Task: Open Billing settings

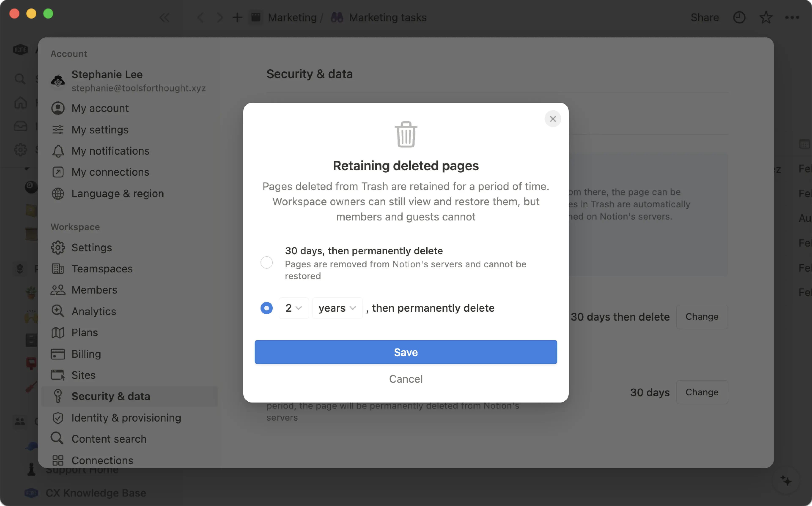Action: point(86,354)
